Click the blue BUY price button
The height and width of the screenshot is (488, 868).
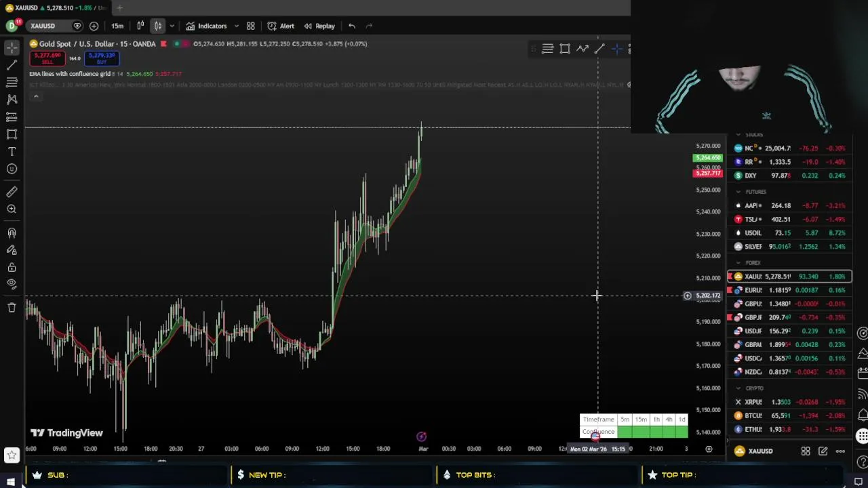tap(101, 58)
